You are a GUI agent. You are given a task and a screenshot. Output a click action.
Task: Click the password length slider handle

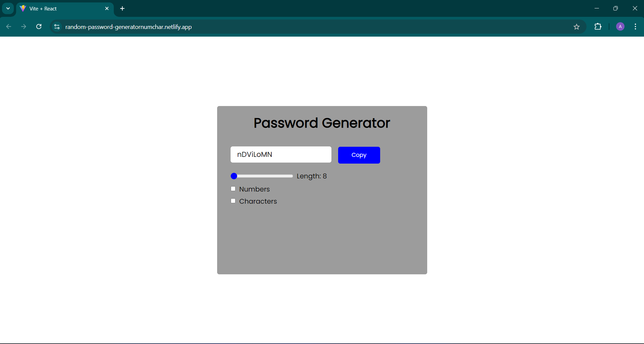pos(234,176)
